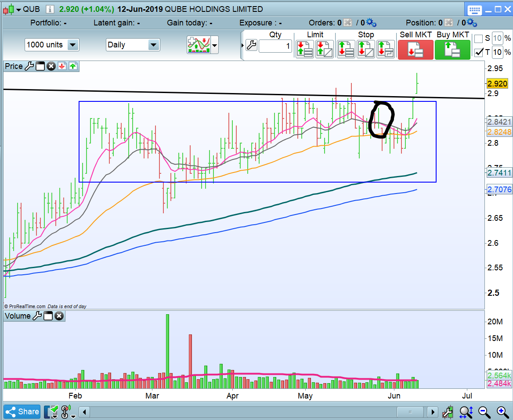
Task: Uncheck the T target checkbox
Action: click(478, 52)
